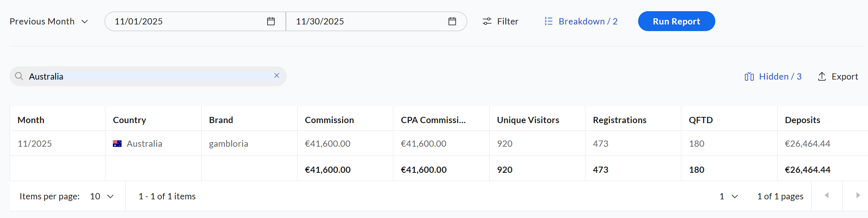Click the Breakdown list icon
868x218 pixels.
(x=549, y=22)
